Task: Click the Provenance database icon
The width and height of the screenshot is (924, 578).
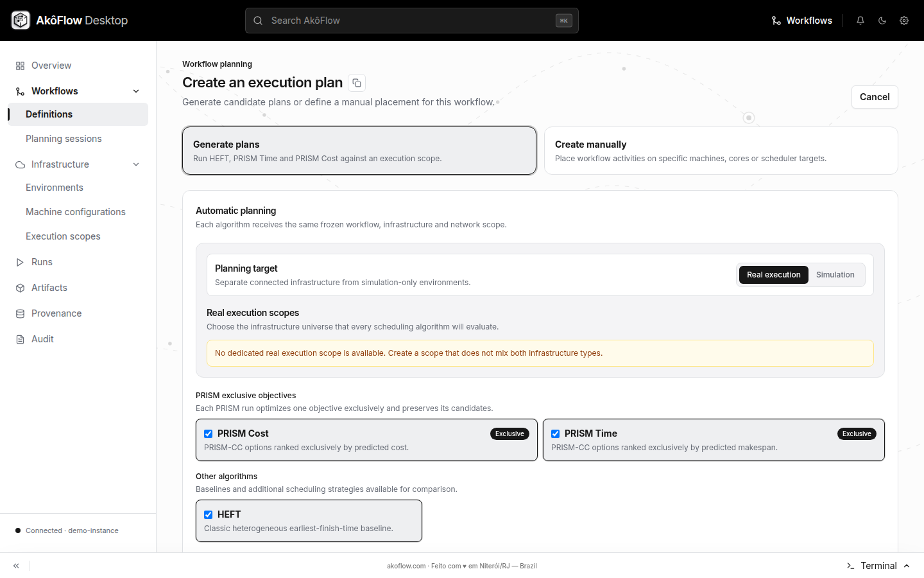Action: coord(20,313)
